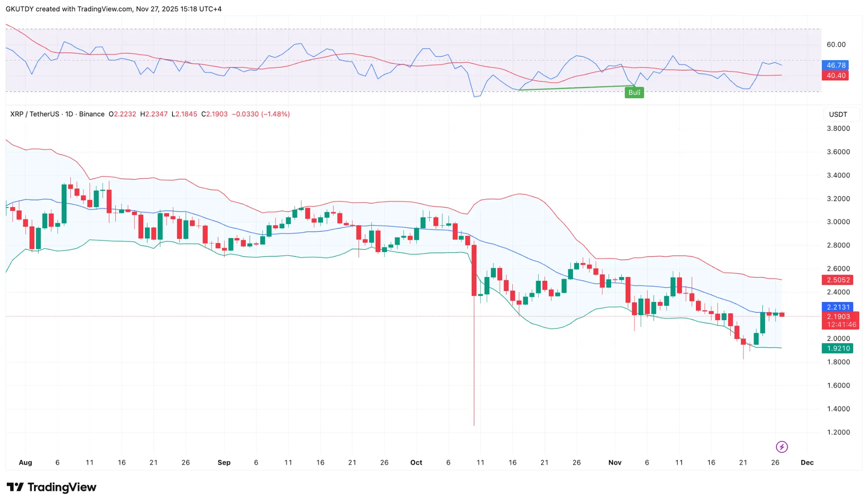Click the red 2.5052 upper band price label

tap(837, 280)
